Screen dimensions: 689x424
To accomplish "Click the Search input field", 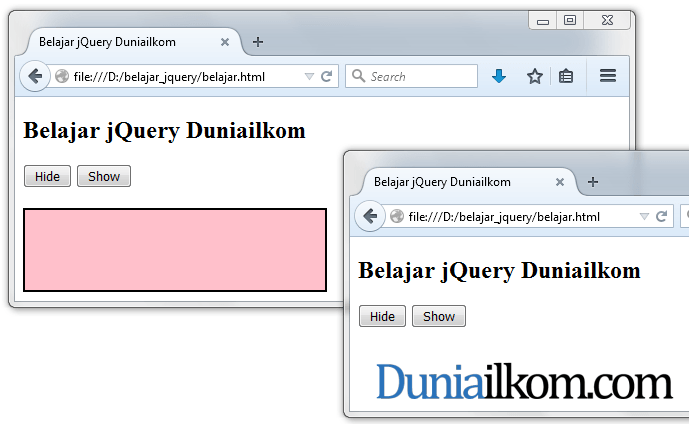I will click(411, 76).
